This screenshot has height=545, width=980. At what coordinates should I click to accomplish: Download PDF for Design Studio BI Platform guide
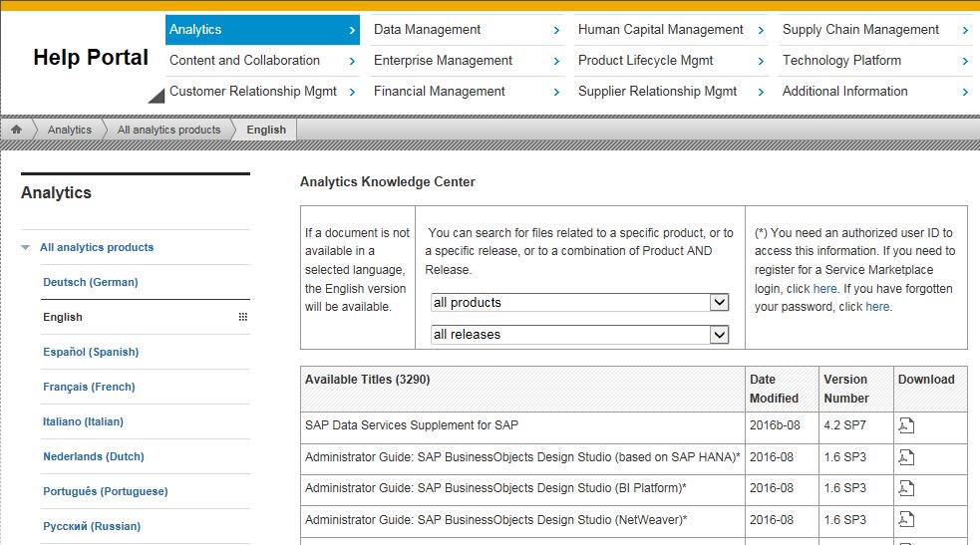pyautogui.click(x=906, y=488)
